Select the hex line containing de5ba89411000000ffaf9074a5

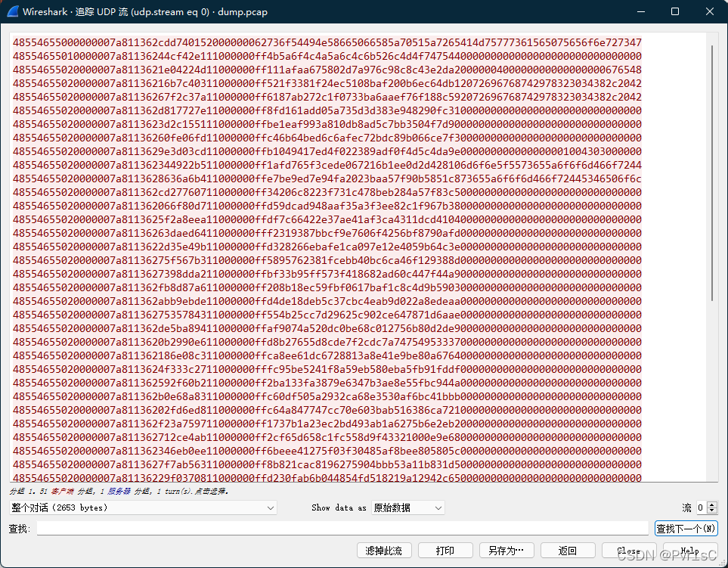[x=327, y=328]
